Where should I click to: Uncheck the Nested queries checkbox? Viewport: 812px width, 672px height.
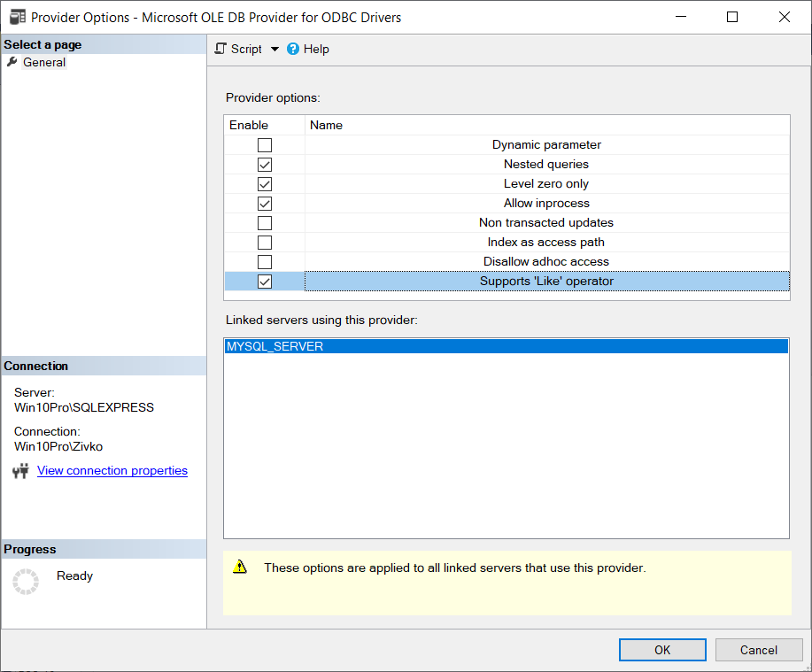265,165
